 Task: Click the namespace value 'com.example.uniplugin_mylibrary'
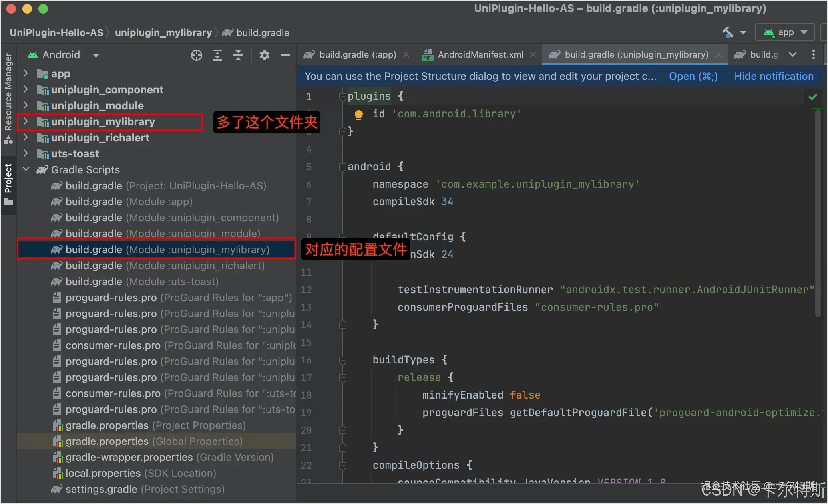click(x=537, y=184)
